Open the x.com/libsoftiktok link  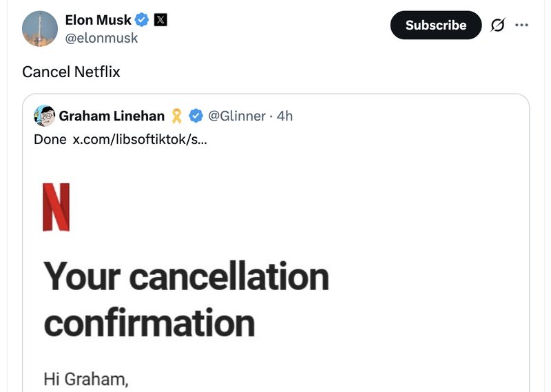pyautogui.click(x=139, y=139)
